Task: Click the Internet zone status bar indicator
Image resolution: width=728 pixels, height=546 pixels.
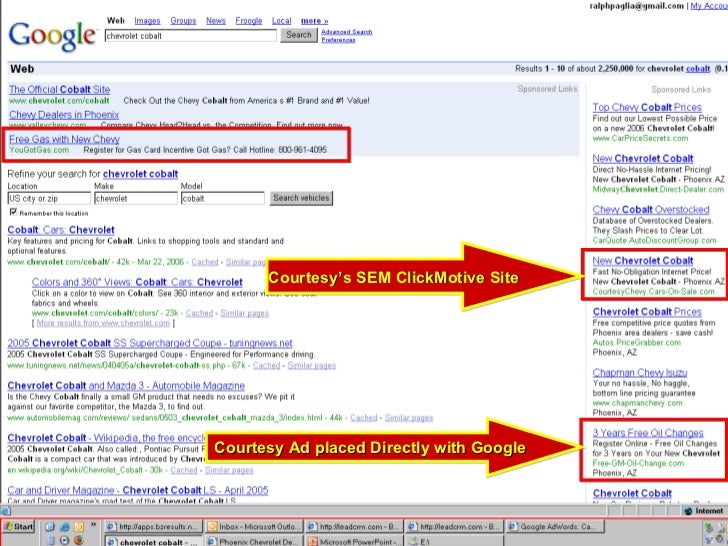Action: [x=704, y=511]
